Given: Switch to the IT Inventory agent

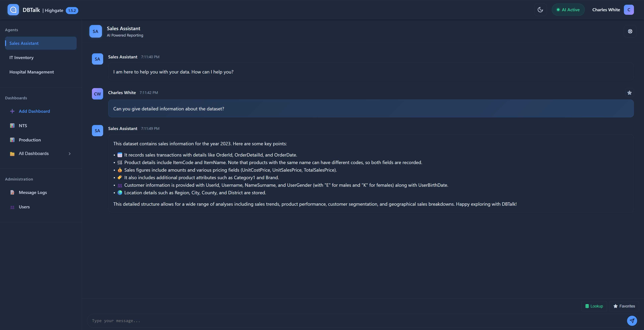Looking at the screenshot, I should coord(21,58).
